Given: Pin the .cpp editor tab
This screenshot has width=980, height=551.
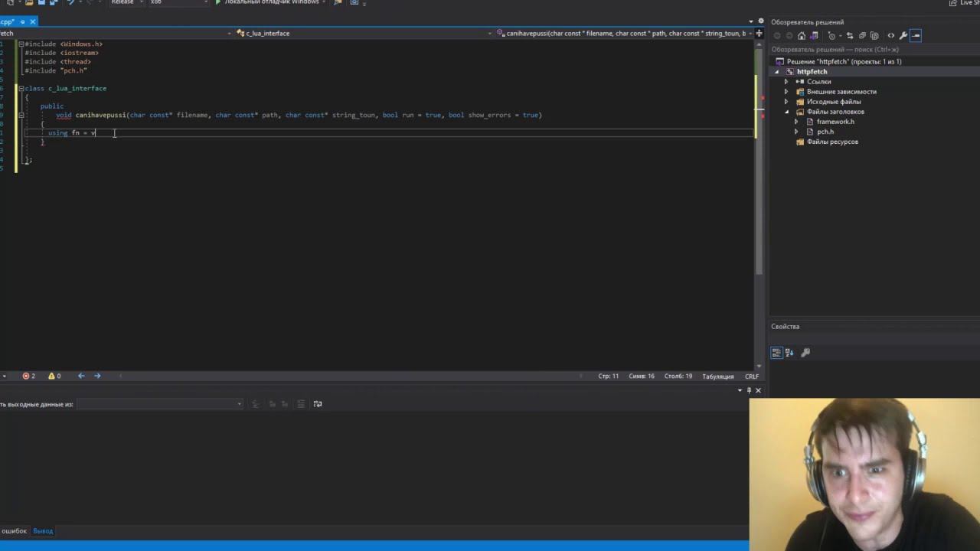Looking at the screenshot, I should coord(22,22).
